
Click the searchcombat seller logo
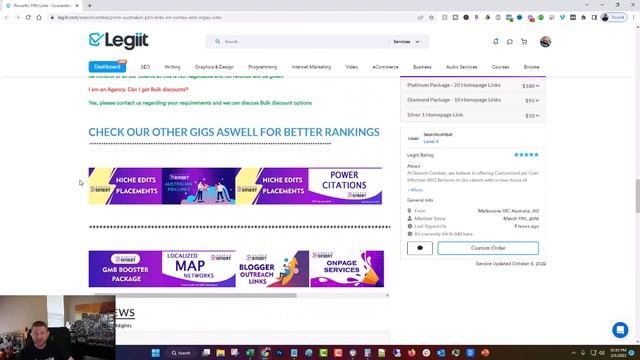[413, 138]
